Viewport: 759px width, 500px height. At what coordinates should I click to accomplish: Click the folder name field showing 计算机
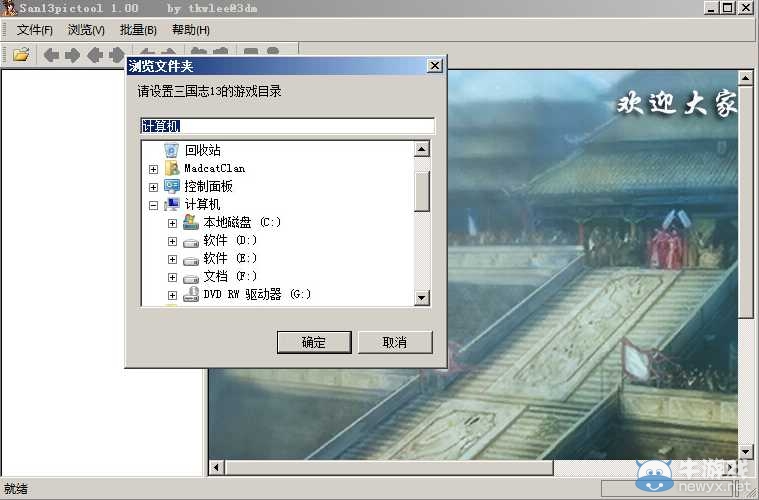288,126
